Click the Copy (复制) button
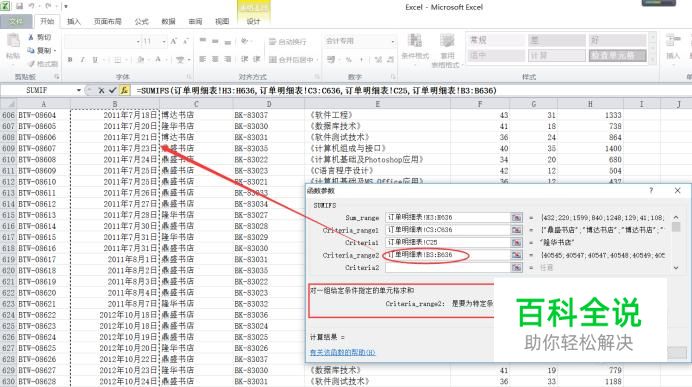The width and height of the screenshot is (692, 387). (x=40, y=50)
